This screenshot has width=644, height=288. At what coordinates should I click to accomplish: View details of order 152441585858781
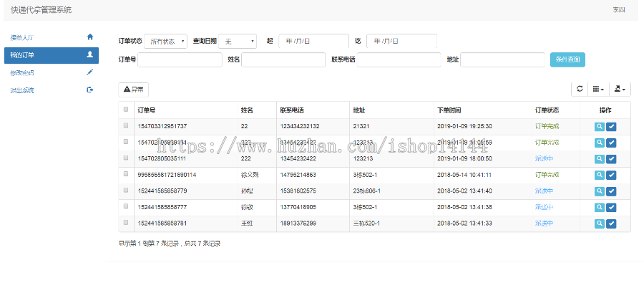click(600, 224)
